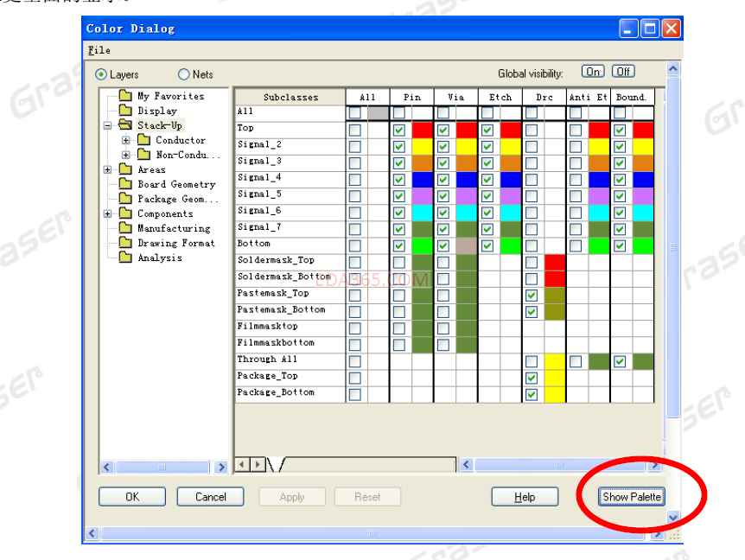Pick the orange Etch swatch for Signal_3

click(511, 163)
